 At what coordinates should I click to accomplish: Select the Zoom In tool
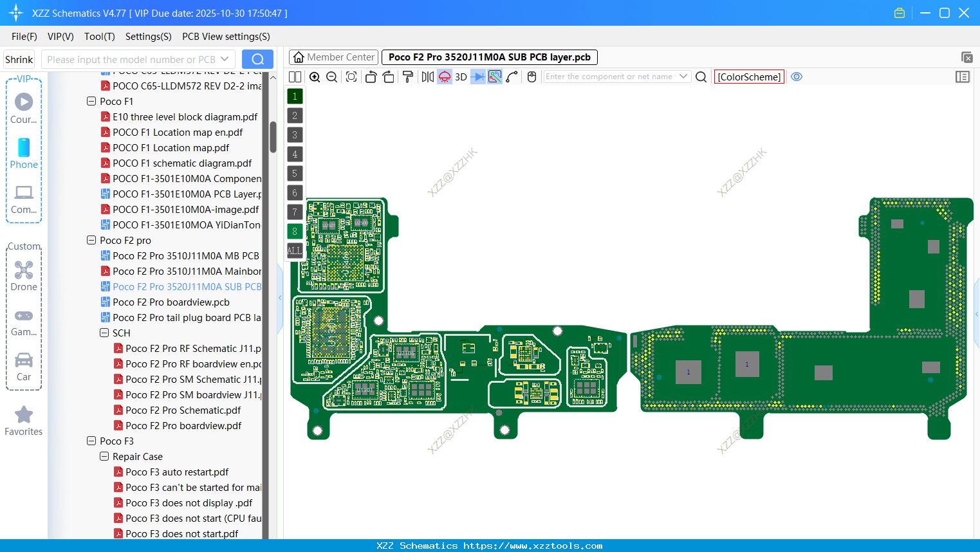(315, 77)
